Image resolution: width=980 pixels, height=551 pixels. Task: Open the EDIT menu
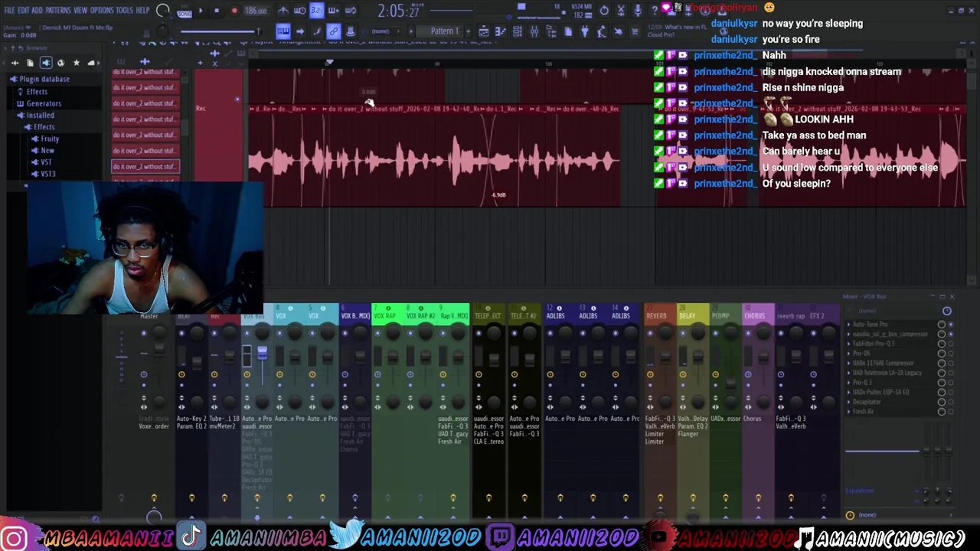(23, 11)
